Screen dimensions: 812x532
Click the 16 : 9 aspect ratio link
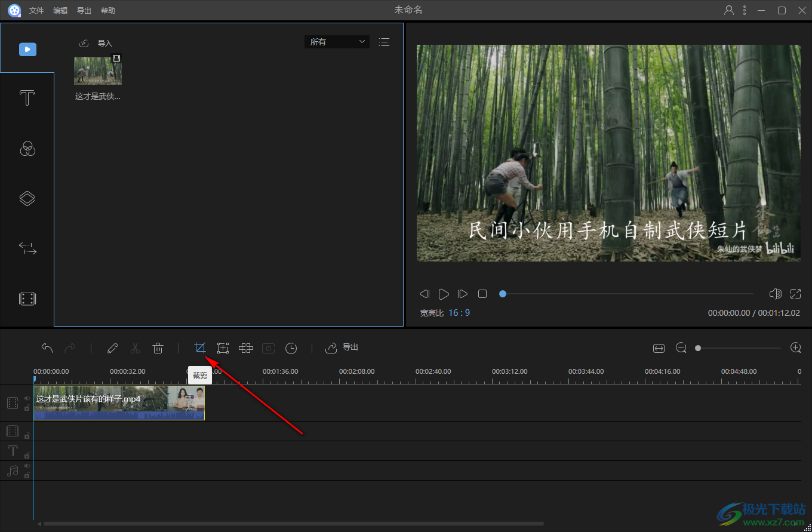pyautogui.click(x=459, y=313)
